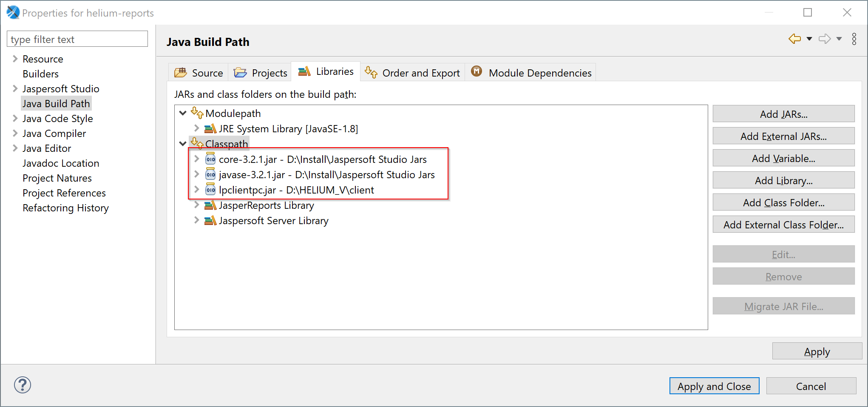
Task: Expand the Jaspersoft Server Library entry
Action: coord(196,220)
